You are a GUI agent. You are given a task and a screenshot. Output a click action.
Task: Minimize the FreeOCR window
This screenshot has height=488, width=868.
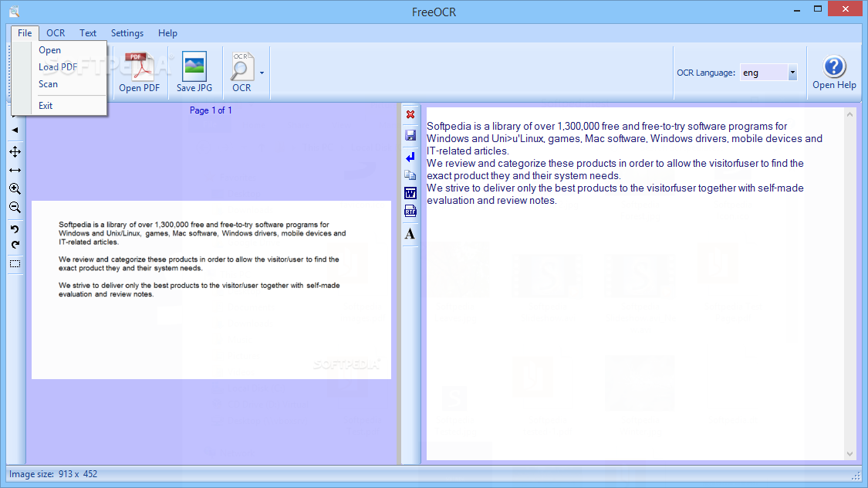click(x=796, y=10)
